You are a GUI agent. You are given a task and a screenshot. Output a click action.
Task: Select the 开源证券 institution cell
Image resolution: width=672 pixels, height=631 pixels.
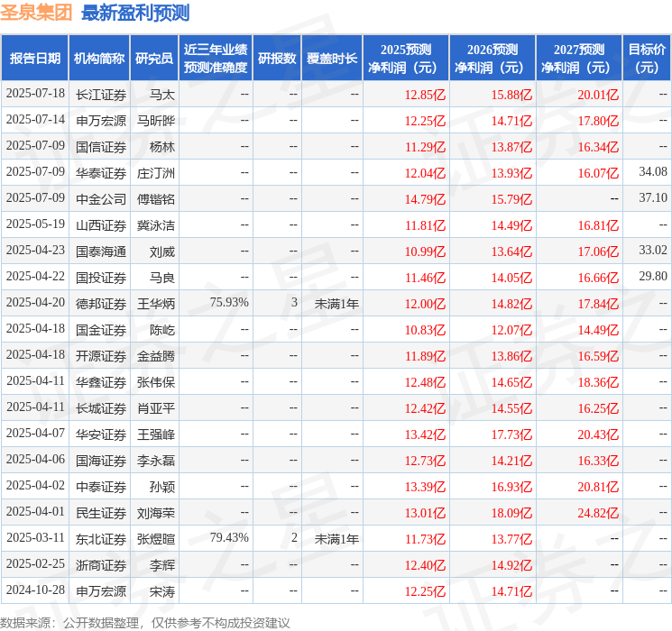coord(101,356)
